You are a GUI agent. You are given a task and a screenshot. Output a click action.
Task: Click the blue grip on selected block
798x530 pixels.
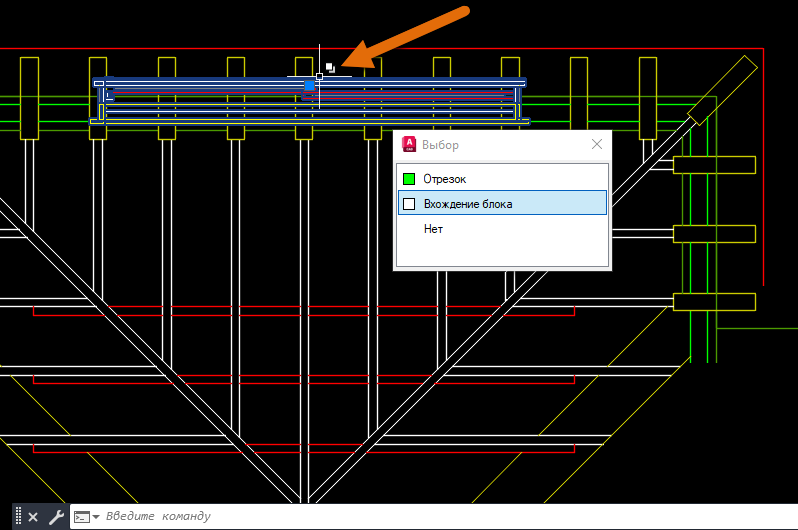tap(309, 85)
